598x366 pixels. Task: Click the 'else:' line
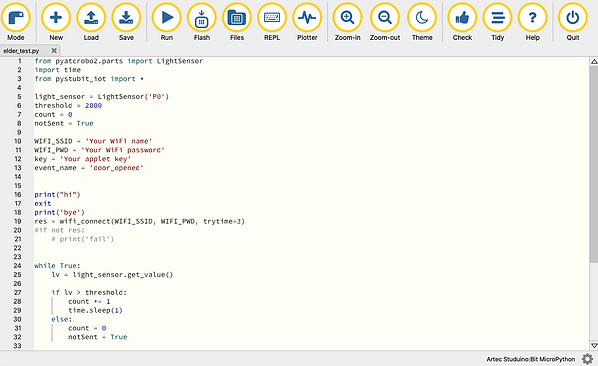coord(61,319)
